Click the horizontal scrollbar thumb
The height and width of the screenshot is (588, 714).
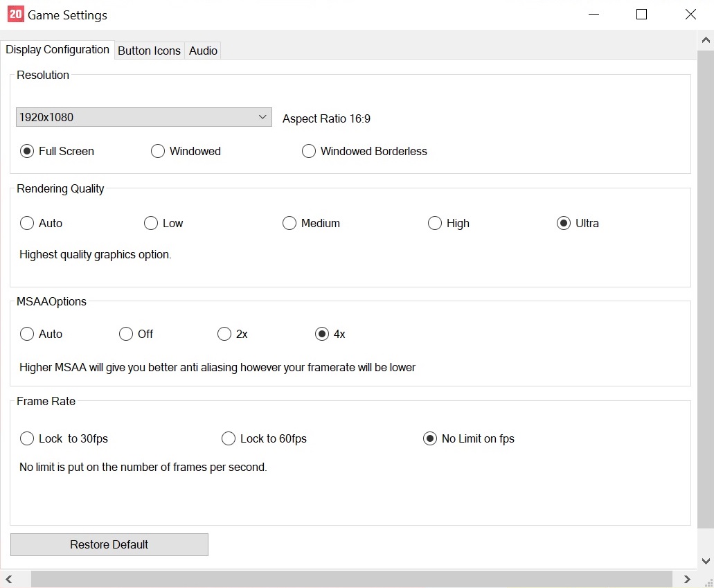pyautogui.click(x=352, y=580)
